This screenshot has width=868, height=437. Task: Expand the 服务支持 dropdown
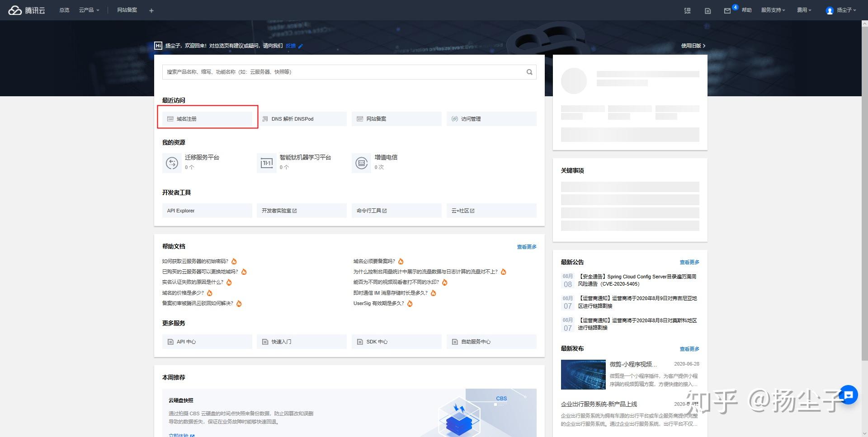tap(773, 10)
